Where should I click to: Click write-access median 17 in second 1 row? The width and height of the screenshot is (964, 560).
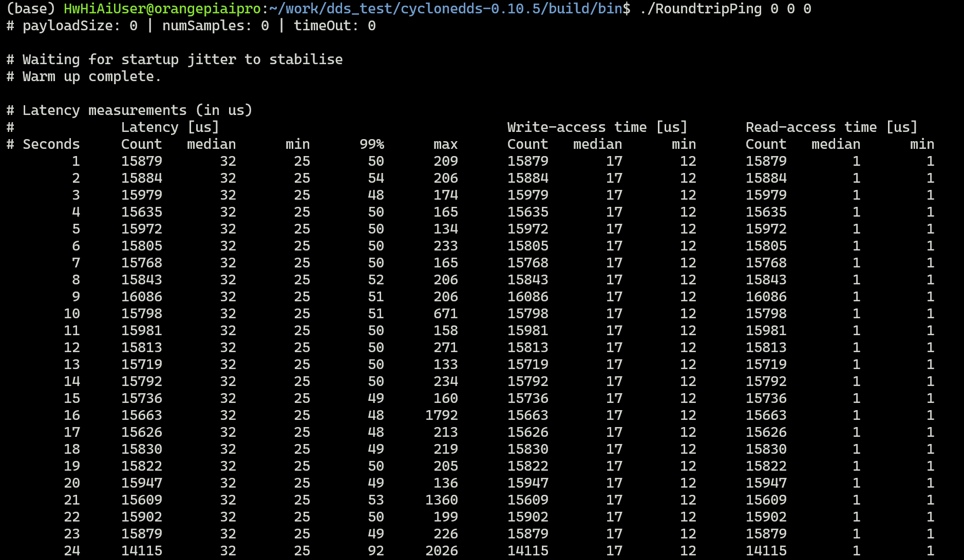pyautogui.click(x=614, y=161)
